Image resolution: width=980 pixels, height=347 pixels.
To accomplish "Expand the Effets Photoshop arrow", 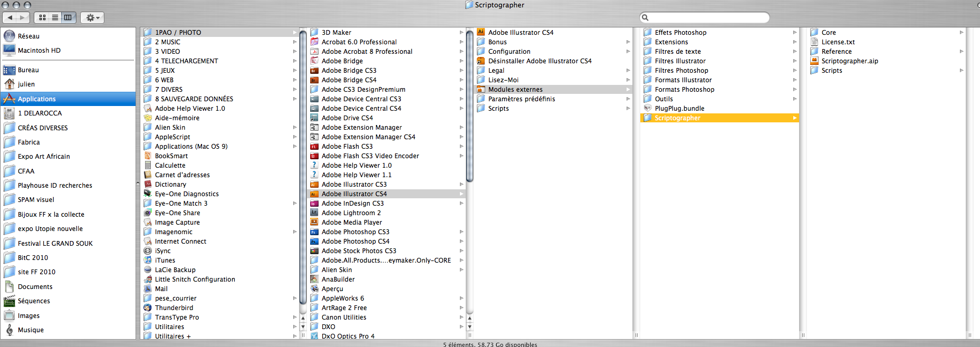I will pos(795,33).
